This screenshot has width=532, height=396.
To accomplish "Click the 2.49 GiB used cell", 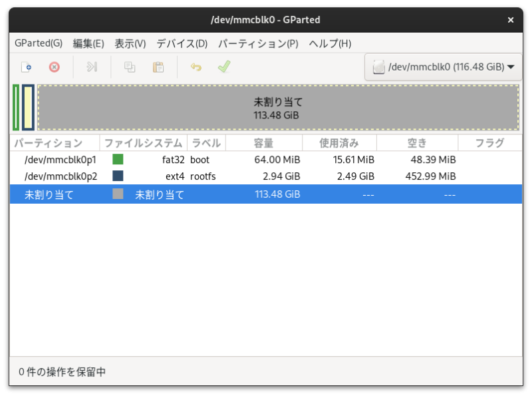I will click(x=356, y=176).
